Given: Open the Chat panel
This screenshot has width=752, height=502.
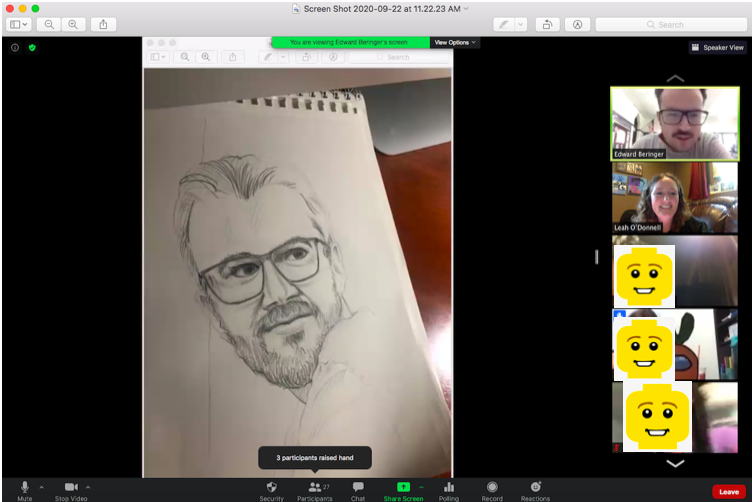Looking at the screenshot, I should [358, 491].
